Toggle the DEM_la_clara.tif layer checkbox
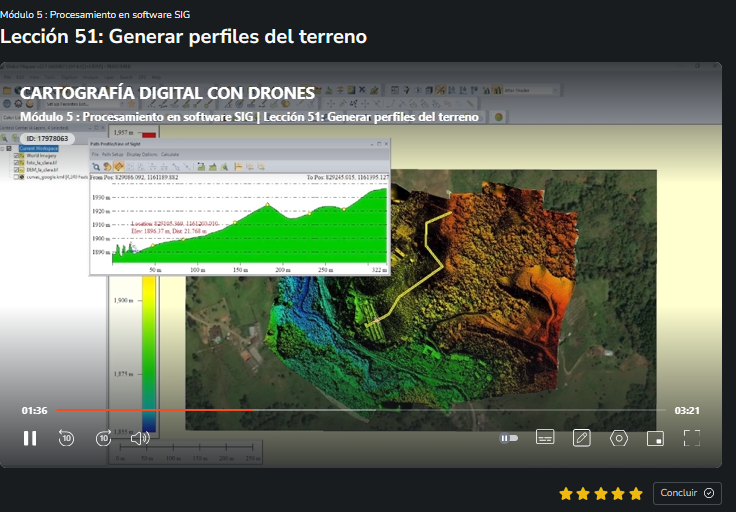 click(x=16, y=171)
